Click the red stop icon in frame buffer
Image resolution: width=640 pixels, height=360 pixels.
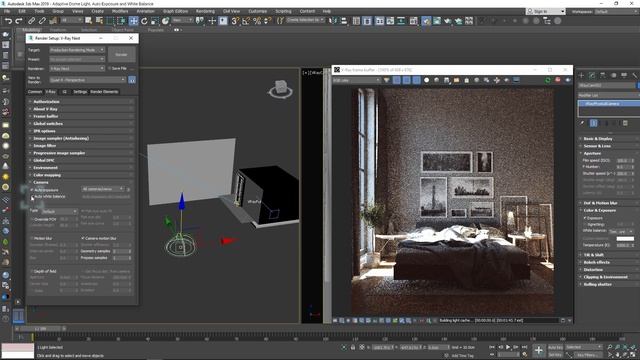pos(558,80)
